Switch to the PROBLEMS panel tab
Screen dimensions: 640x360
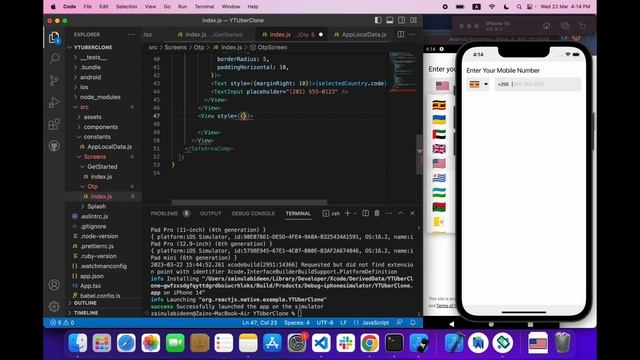[x=164, y=213]
